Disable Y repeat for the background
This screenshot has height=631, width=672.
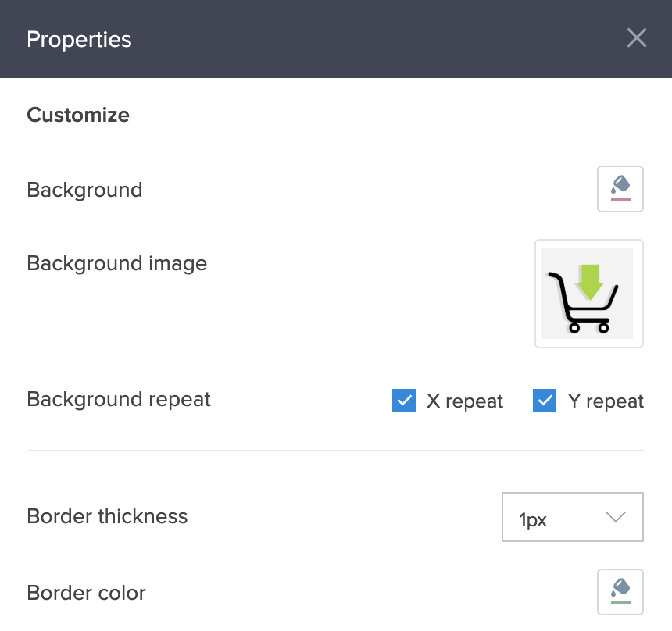click(x=544, y=401)
